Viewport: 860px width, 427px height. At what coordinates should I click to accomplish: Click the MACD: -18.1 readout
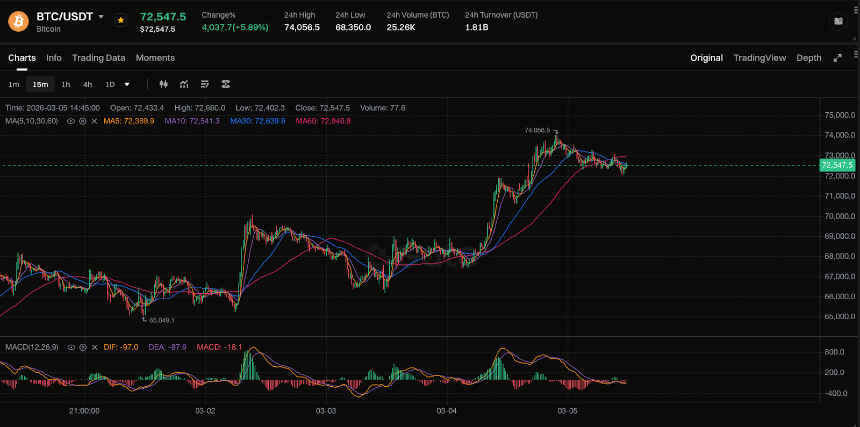click(218, 348)
